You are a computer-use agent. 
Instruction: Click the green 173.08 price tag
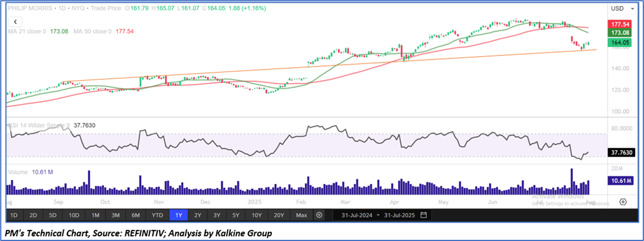point(620,32)
